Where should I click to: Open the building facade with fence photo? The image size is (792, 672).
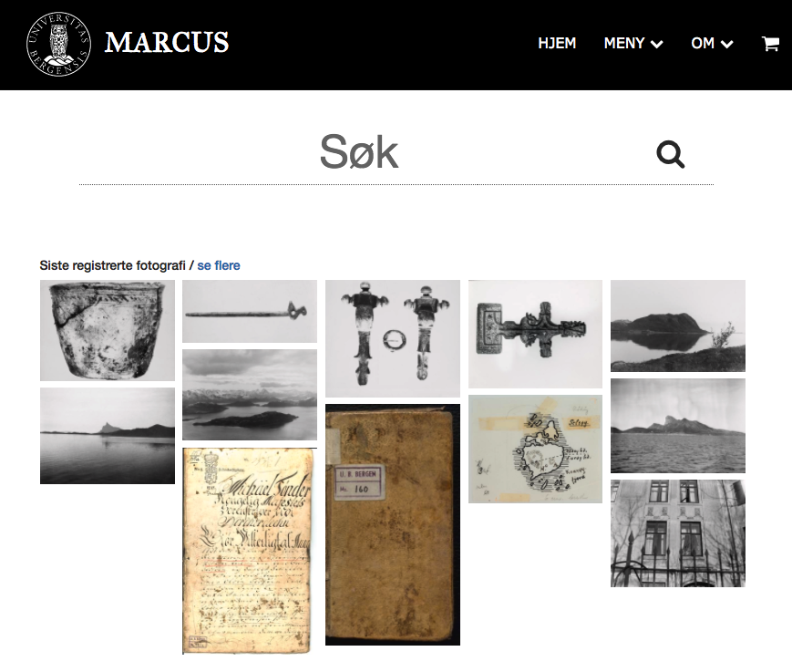click(678, 533)
